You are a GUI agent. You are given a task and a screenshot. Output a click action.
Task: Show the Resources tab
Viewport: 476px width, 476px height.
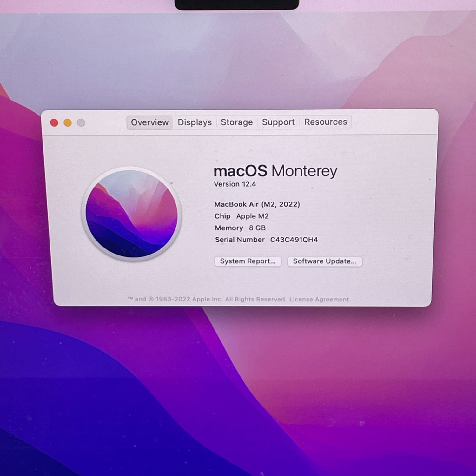pyautogui.click(x=326, y=122)
